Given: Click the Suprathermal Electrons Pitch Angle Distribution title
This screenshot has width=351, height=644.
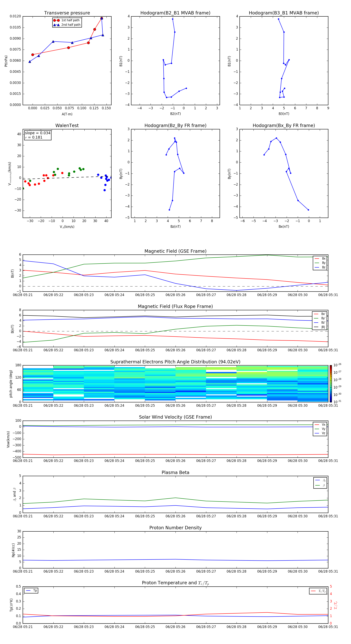Looking at the screenshot, I should click(175, 362).
